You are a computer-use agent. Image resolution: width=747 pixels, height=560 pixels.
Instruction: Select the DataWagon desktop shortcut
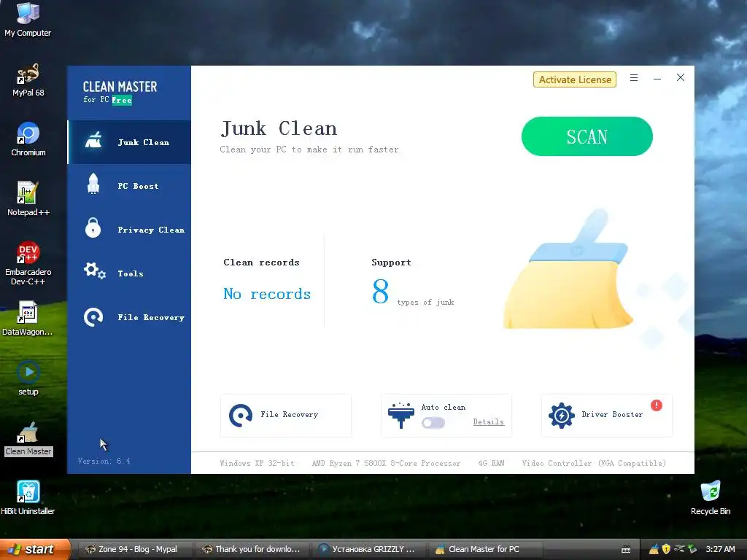pos(28,319)
